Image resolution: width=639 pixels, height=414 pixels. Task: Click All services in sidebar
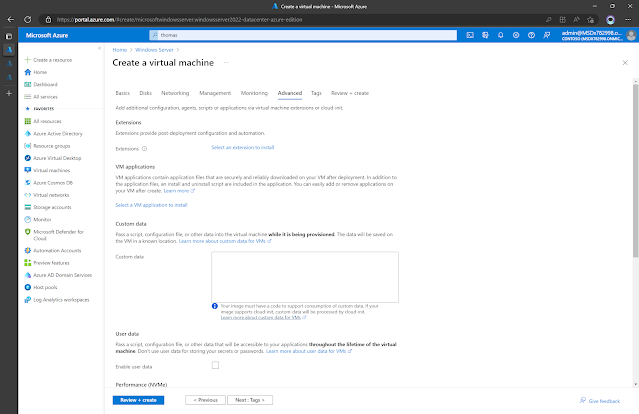coord(45,97)
